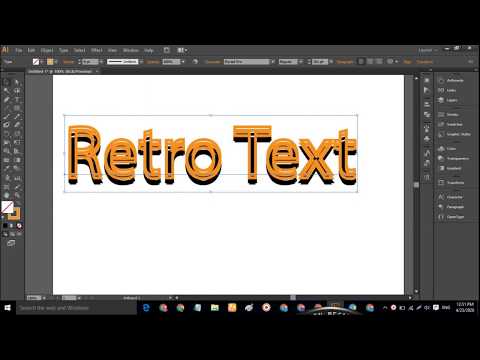Image resolution: width=480 pixels, height=360 pixels.
Task: Select the Selection tool arrow
Action: [7, 82]
